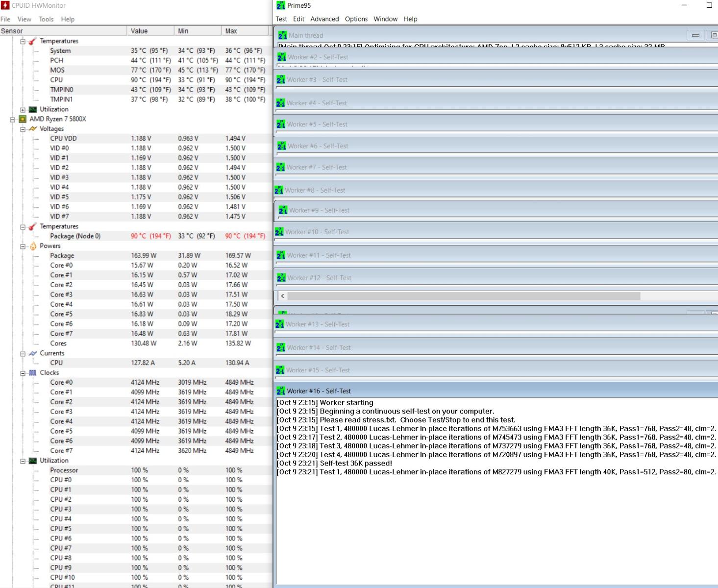The image size is (718, 588).
Task: Click the Utilization icon above the Processor row
Action: 33,461
